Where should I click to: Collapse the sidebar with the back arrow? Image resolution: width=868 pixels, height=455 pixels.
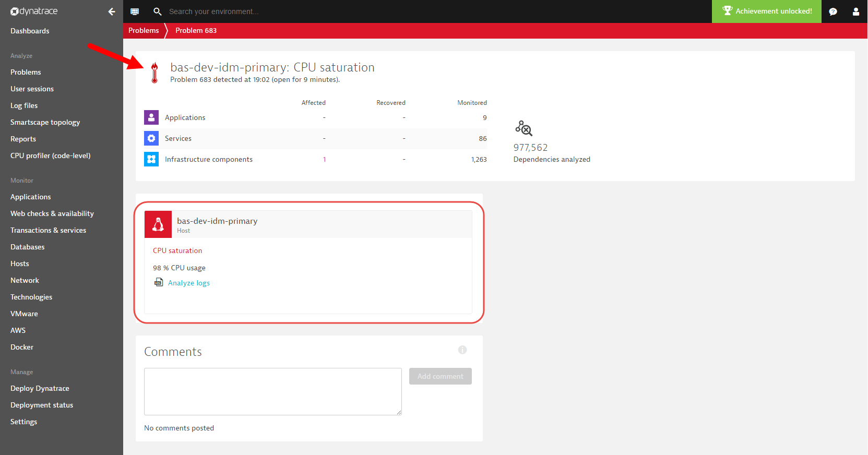point(112,11)
